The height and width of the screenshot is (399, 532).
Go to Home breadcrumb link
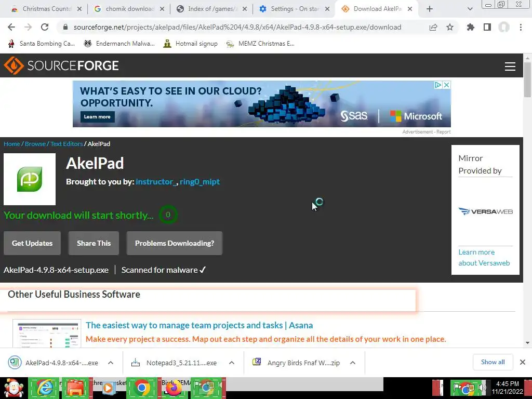pyautogui.click(x=12, y=144)
